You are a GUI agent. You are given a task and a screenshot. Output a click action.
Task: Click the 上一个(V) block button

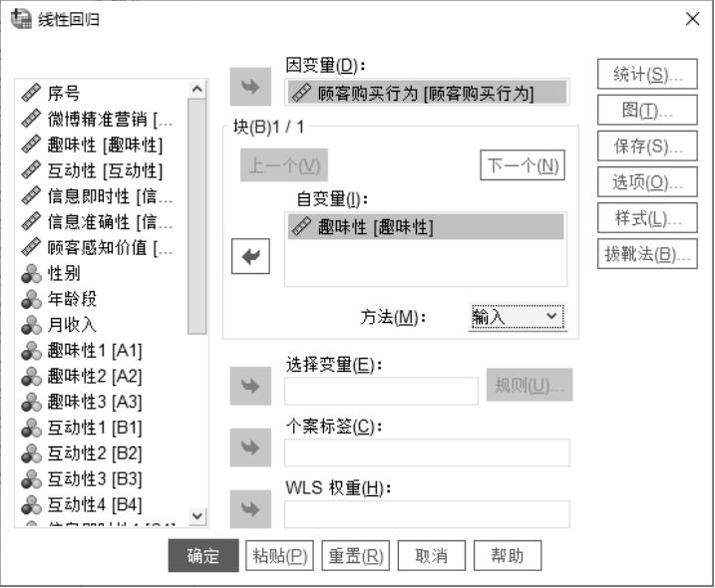284,165
